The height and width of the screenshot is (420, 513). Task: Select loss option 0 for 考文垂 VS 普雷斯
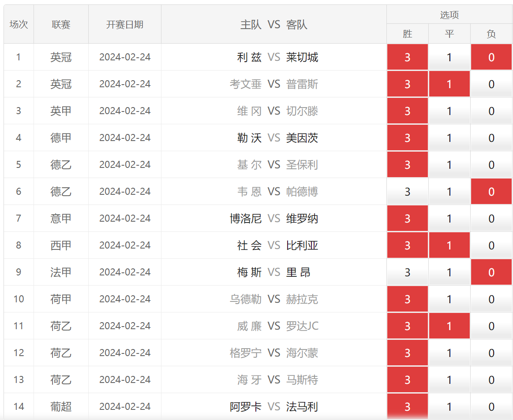pos(491,84)
